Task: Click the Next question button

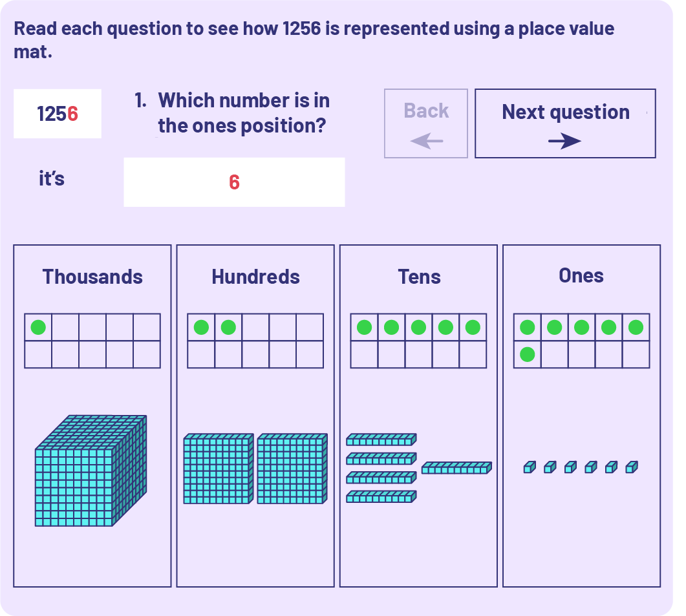Action: click(x=565, y=123)
